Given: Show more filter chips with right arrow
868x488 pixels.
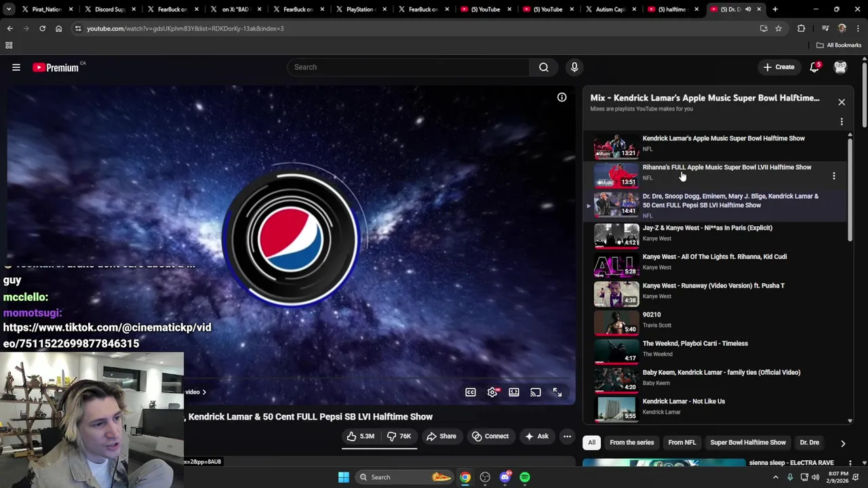Looking at the screenshot, I should 843,443.
